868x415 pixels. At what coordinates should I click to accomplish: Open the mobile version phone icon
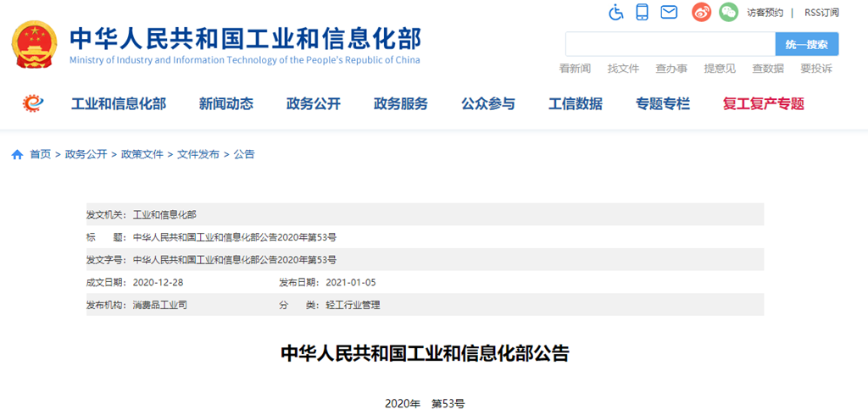click(643, 12)
